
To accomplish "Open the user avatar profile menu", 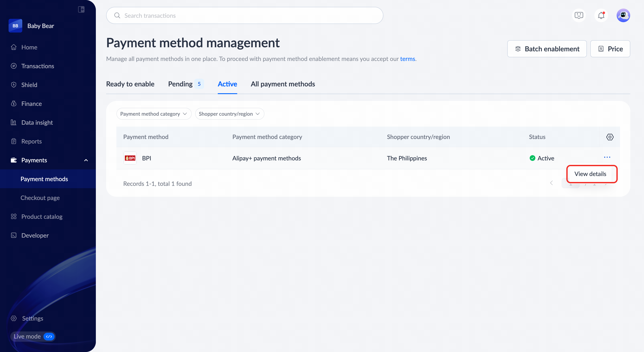I will point(623,15).
